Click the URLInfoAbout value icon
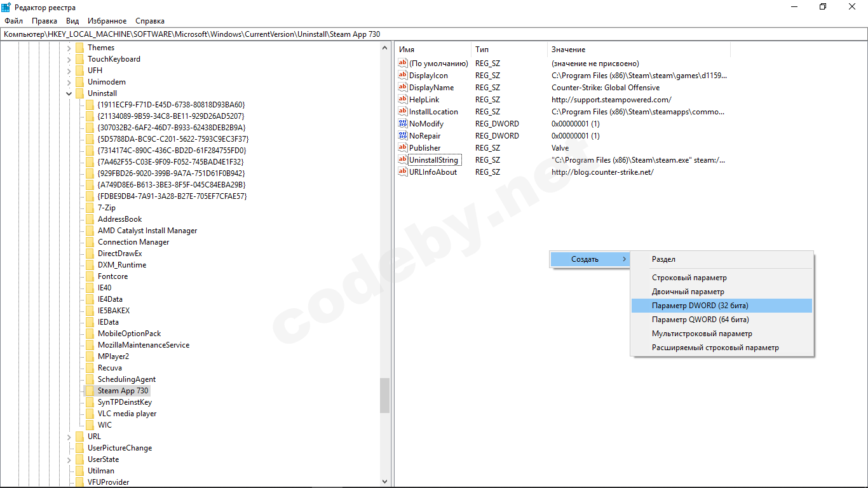 [x=402, y=172]
